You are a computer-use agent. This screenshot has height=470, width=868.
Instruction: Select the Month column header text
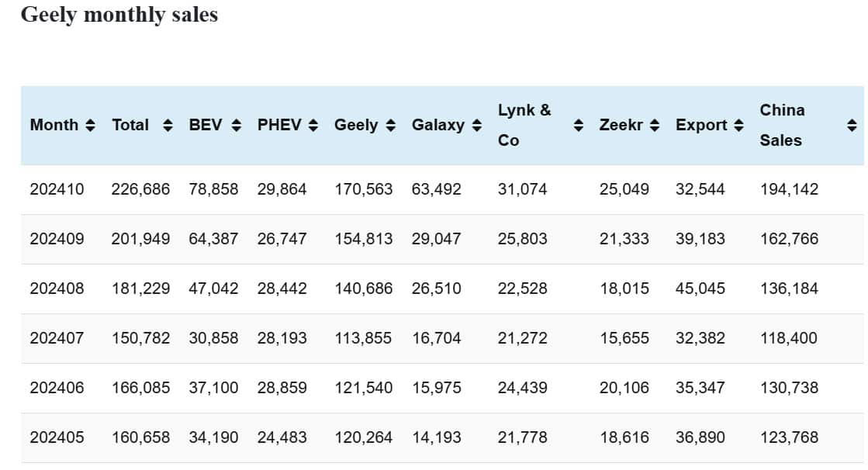(x=54, y=125)
